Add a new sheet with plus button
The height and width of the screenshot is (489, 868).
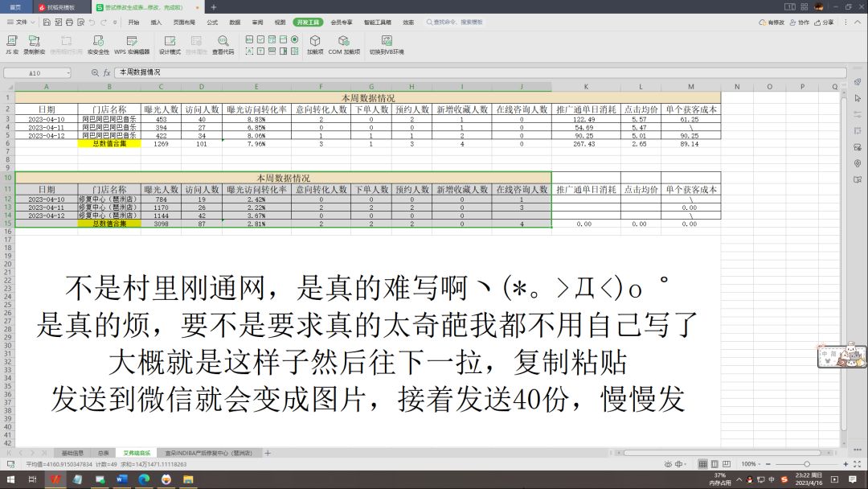click(x=268, y=453)
